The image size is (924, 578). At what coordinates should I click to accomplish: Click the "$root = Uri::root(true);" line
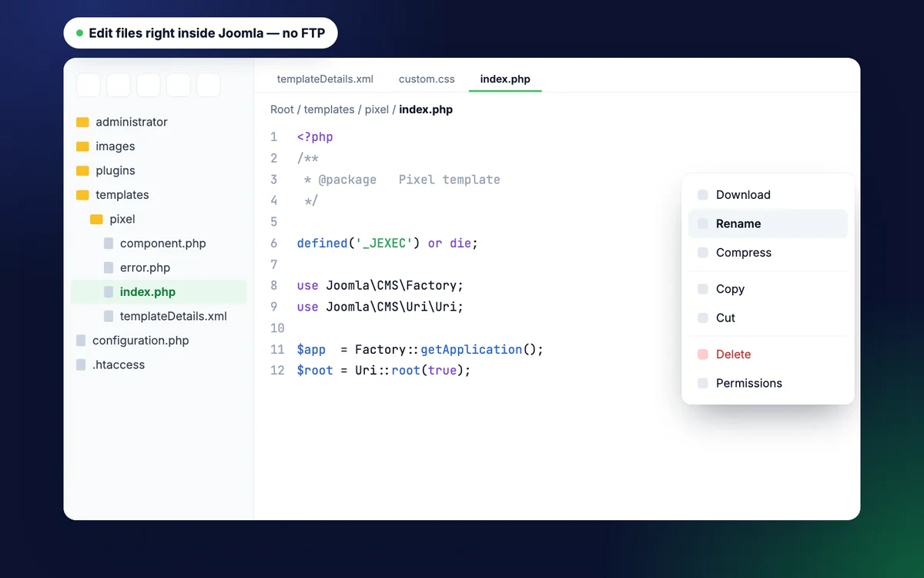383,370
